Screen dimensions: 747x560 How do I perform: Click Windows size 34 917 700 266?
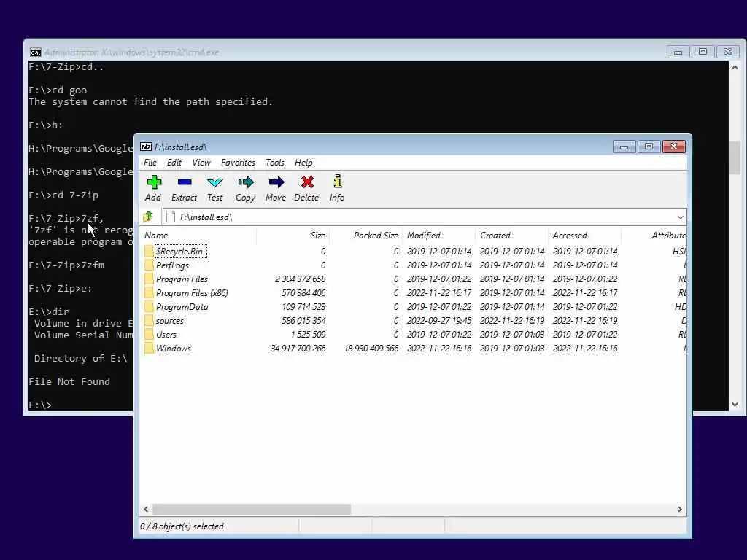298,348
